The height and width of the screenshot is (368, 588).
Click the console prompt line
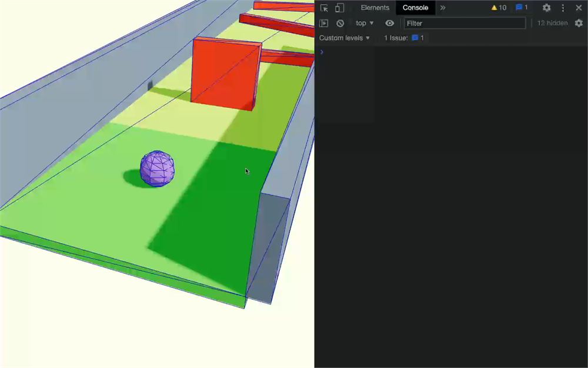click(451, 52)
